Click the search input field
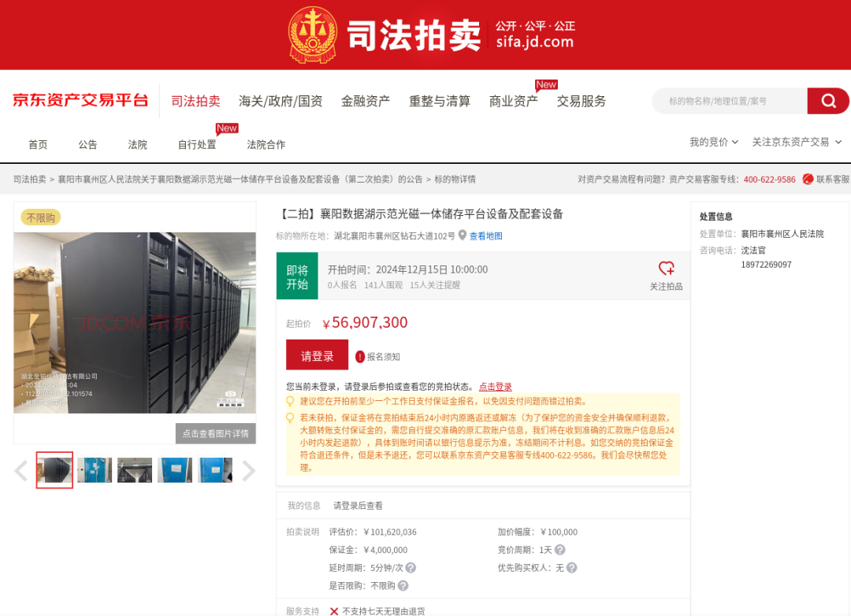 click(725, 101)
